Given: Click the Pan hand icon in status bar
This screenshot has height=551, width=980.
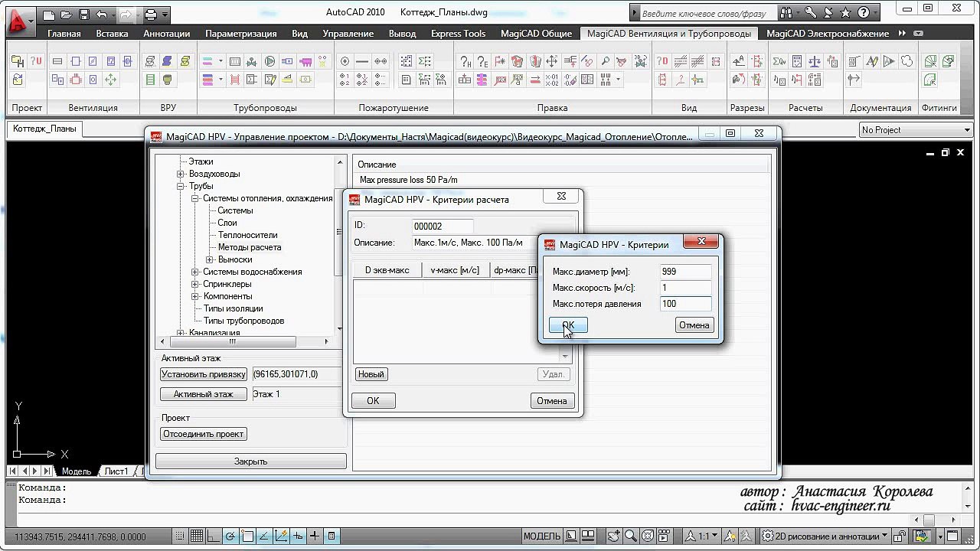Looking at the screenshot, I should 613,536.
